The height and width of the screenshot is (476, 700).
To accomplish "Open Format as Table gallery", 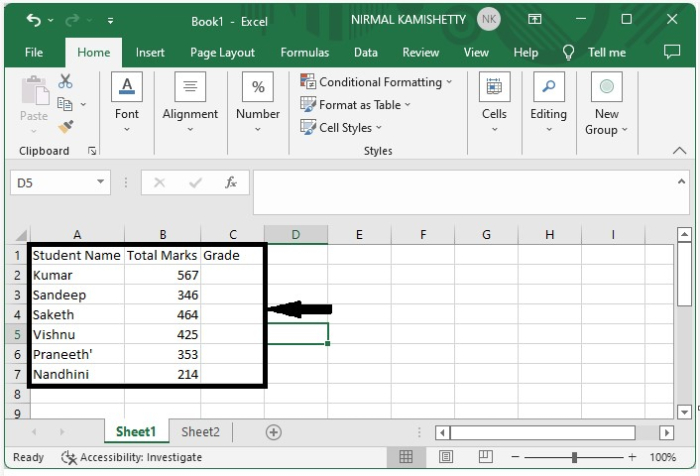I will pyautogui.click(x=355, y=105).
